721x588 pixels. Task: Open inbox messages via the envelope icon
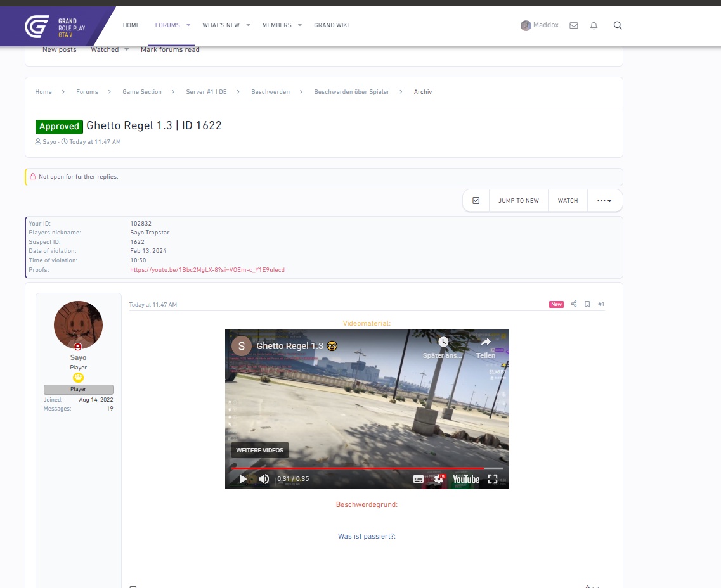573,25
